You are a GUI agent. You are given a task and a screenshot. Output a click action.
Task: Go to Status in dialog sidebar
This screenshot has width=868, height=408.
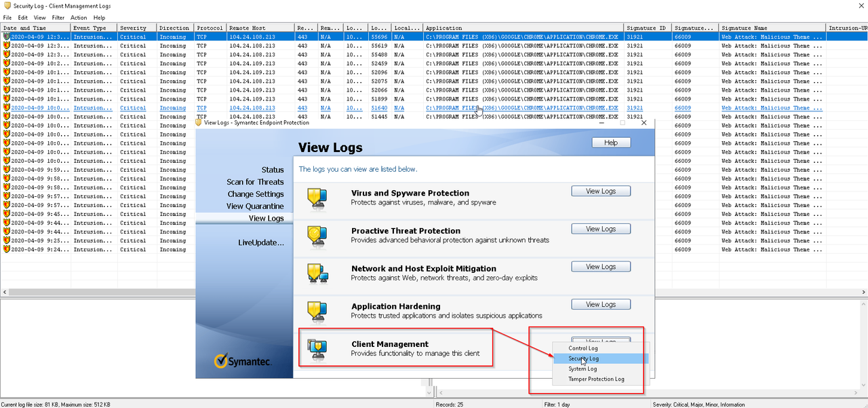[273, 170]
